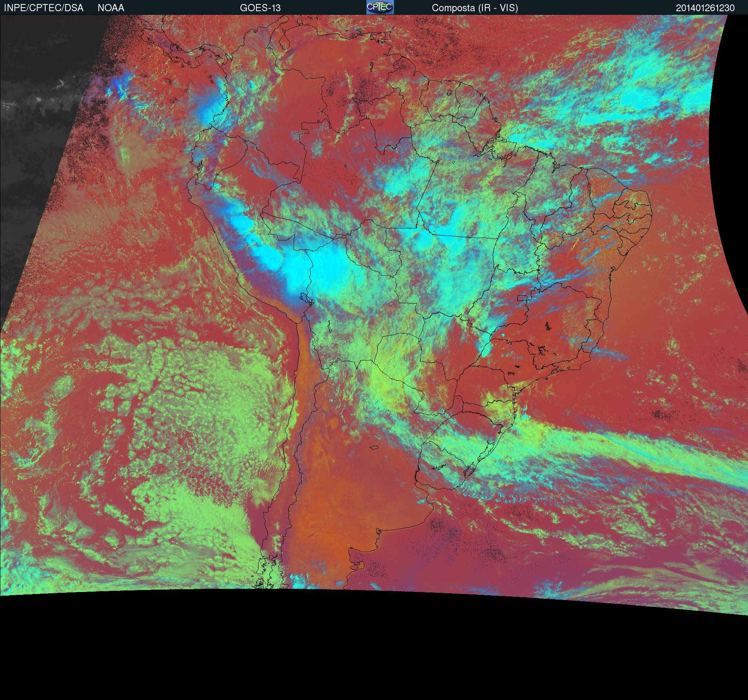Click the NOAA label in header
The image size is (748, 700).
111,8
